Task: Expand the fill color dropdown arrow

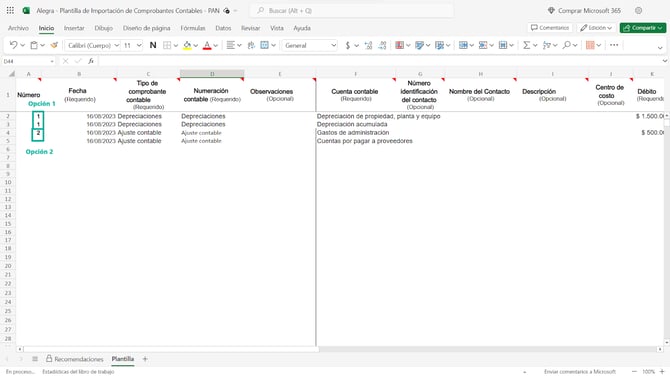Action: [x=196, y=45]
